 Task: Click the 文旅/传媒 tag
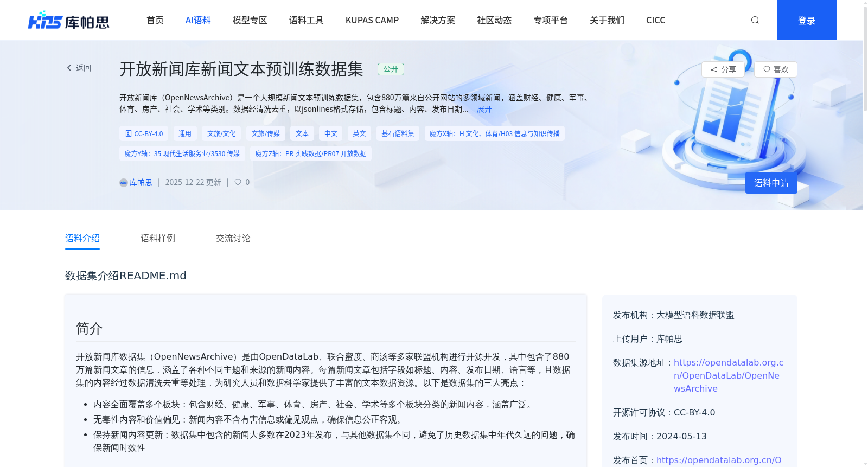pos(266,133)
